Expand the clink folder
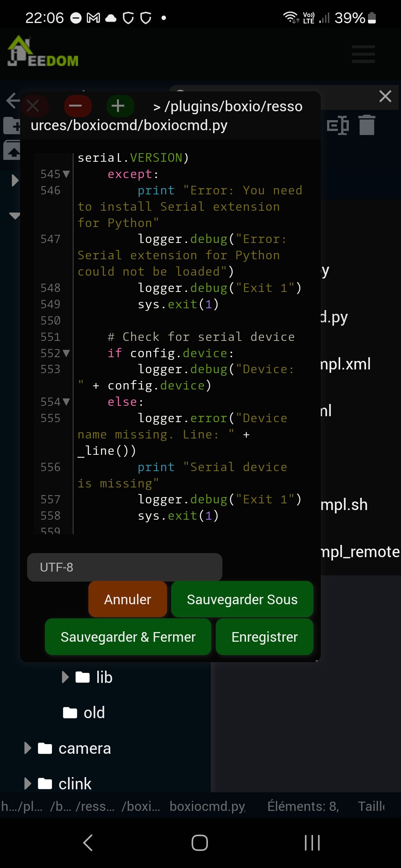The height and width of the screenshot is (868, 401). coord(27,784)
